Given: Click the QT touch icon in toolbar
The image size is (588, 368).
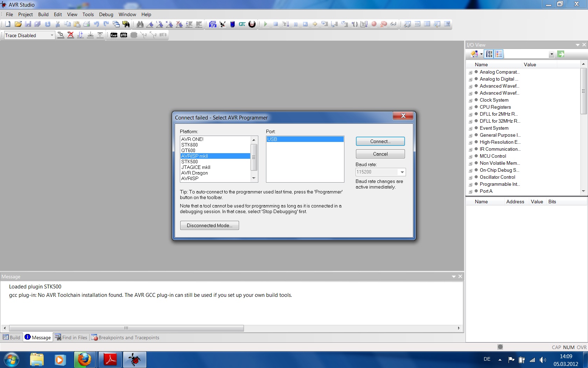Looking at the screenshot, I should tap(242, 24).
